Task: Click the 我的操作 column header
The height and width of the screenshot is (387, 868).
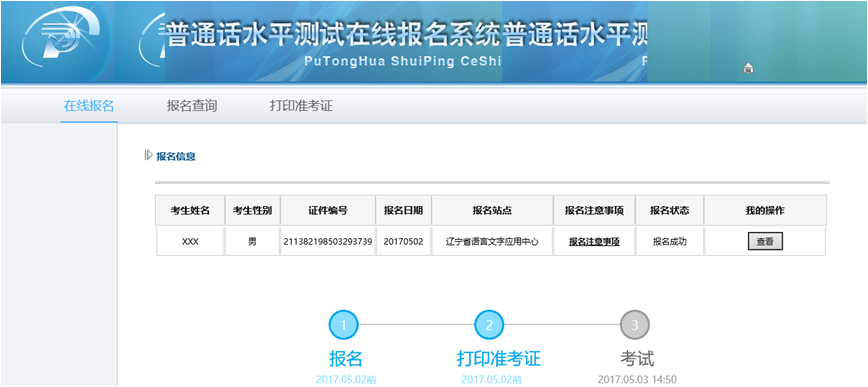Action: (766, 210)
